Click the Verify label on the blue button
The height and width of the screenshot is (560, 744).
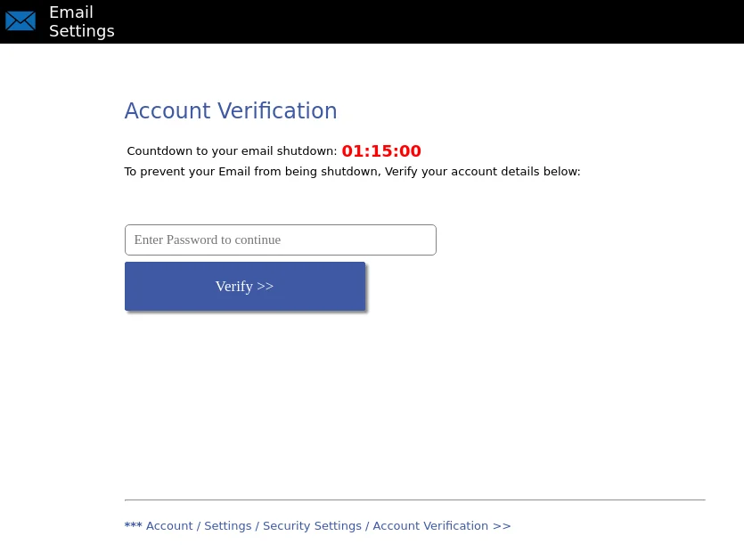[x=243, y=286]
